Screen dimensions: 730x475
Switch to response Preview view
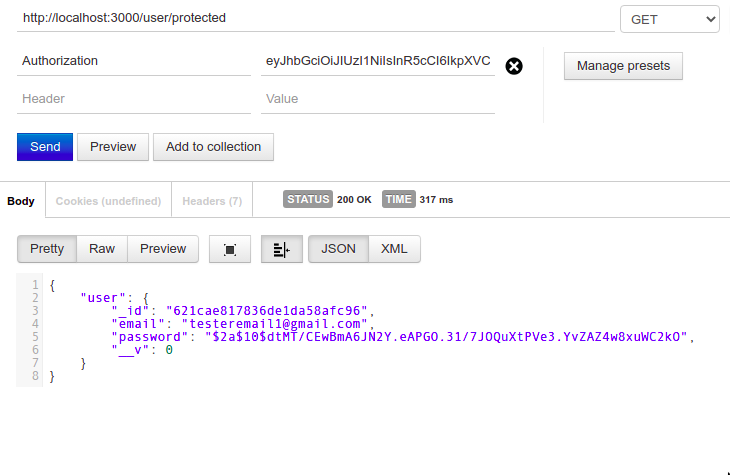tap(163, 249)
